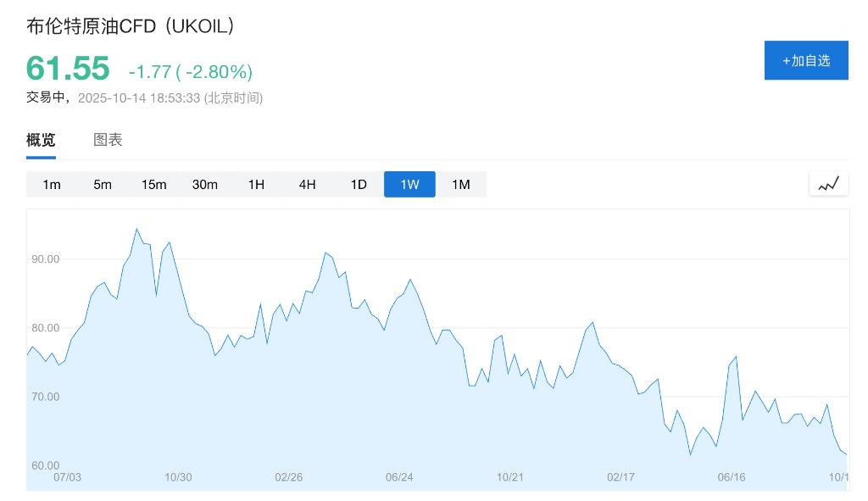Switch to 1M monthly timeframe

tap(460, 185)
